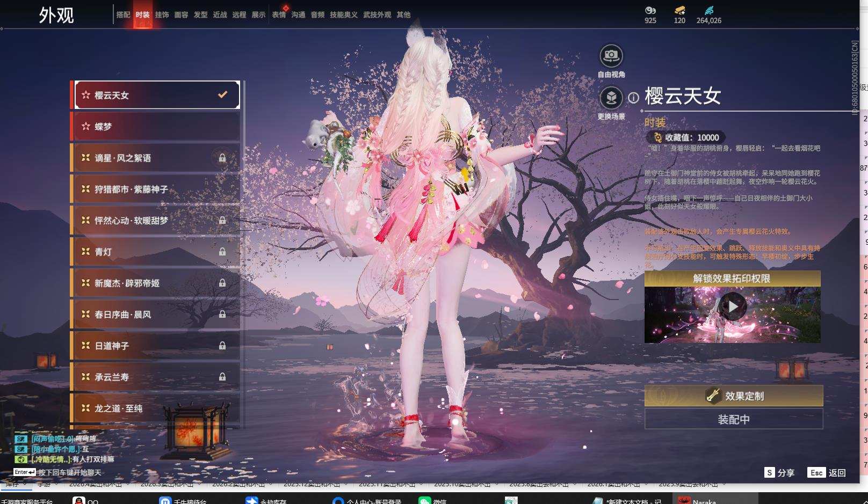This screenshot has width=868, height=504.
Task: Switch to the 搭配 tab
Action: (124, 15)
